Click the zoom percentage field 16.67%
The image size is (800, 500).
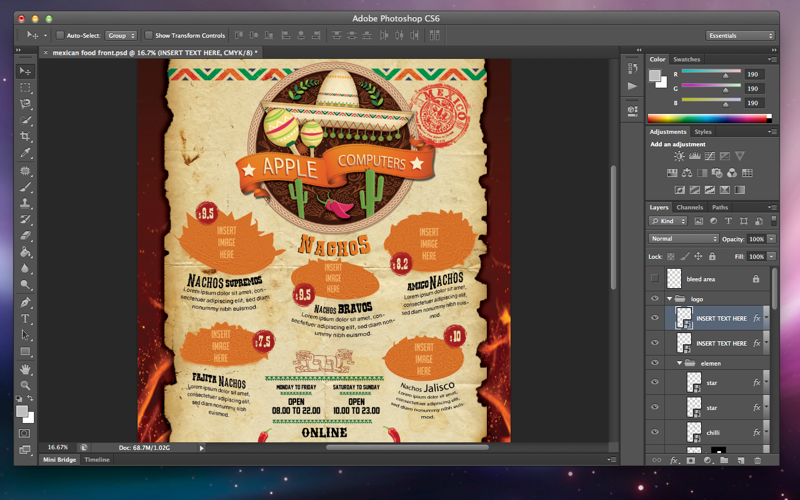click(58, 447)
